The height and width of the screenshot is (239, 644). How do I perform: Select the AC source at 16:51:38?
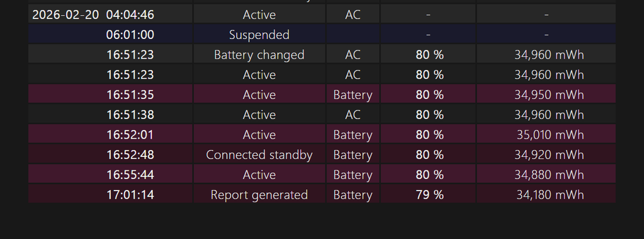353,115
